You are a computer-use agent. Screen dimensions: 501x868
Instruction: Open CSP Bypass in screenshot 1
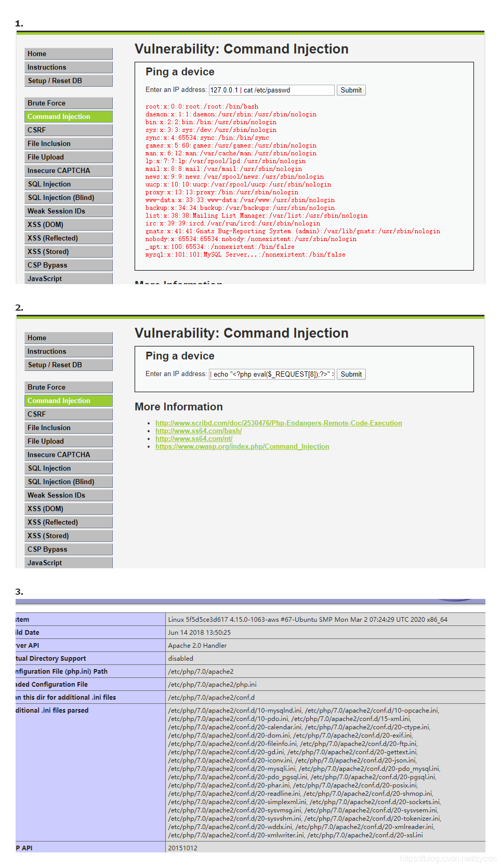tap(68, 265)
